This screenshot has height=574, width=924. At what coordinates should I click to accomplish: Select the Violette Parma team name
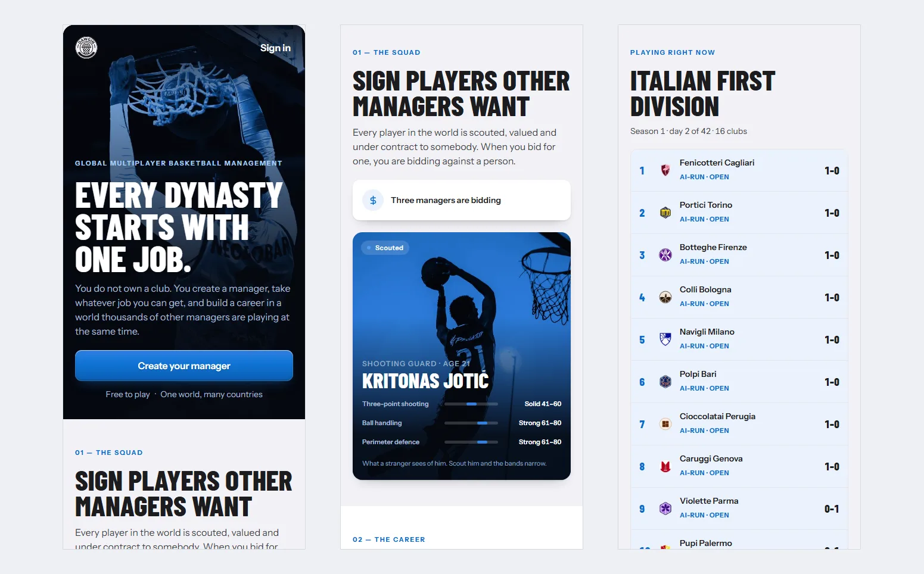(709, 501)
